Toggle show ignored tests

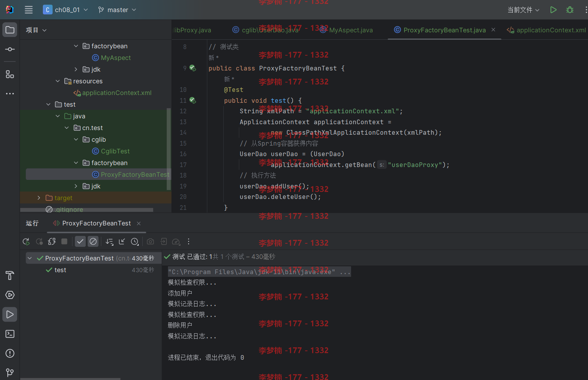tap(93, 241)
